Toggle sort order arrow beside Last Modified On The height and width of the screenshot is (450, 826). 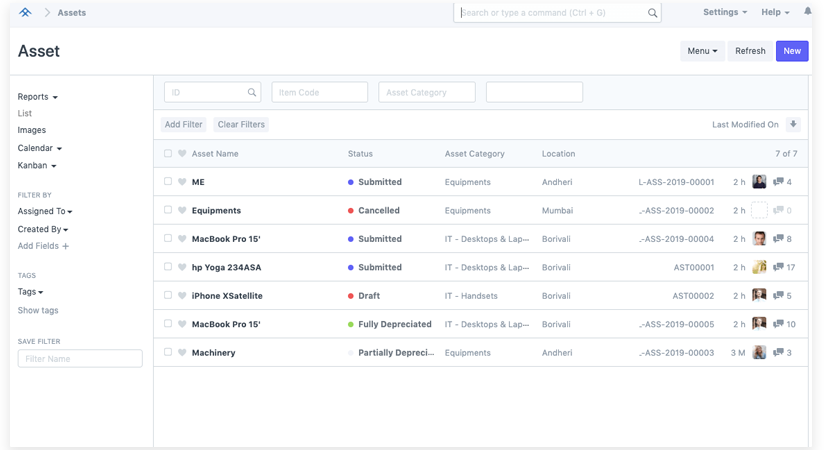[794, 125]
